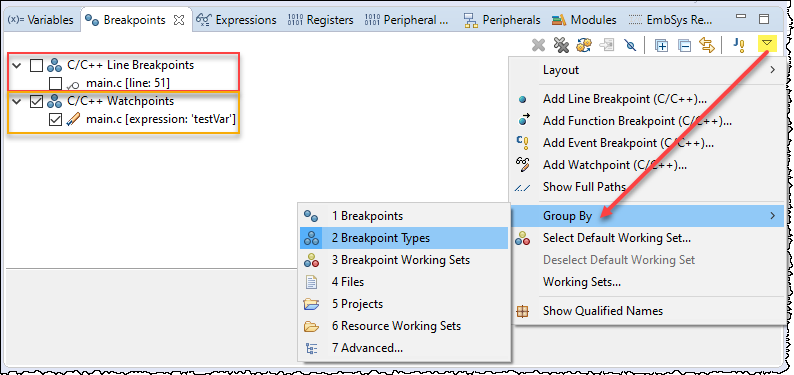794x375 pixels.
Task: Choose Select Default Working Set
Action: pos(646,238)
